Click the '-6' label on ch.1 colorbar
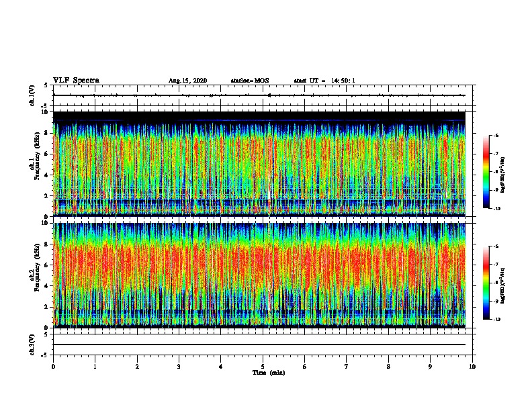This screenshot has height=411, width=532. coord(496,136)
